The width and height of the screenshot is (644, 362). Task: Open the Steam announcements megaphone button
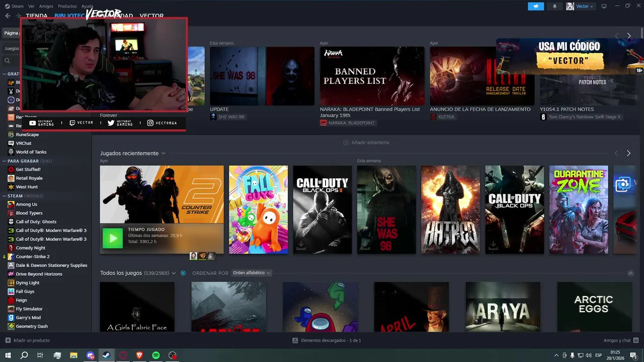click(x=536, y=6)
